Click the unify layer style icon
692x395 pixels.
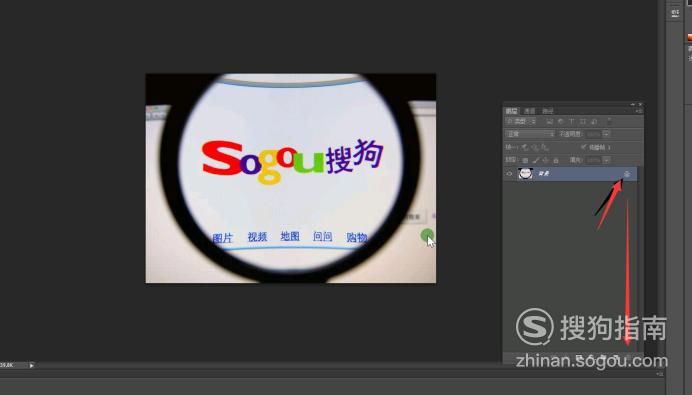545,147
